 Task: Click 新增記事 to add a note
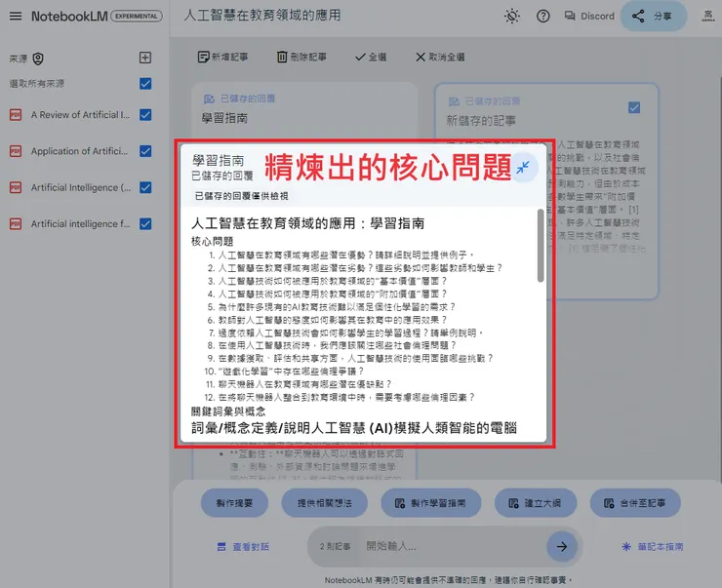[222, 58]
